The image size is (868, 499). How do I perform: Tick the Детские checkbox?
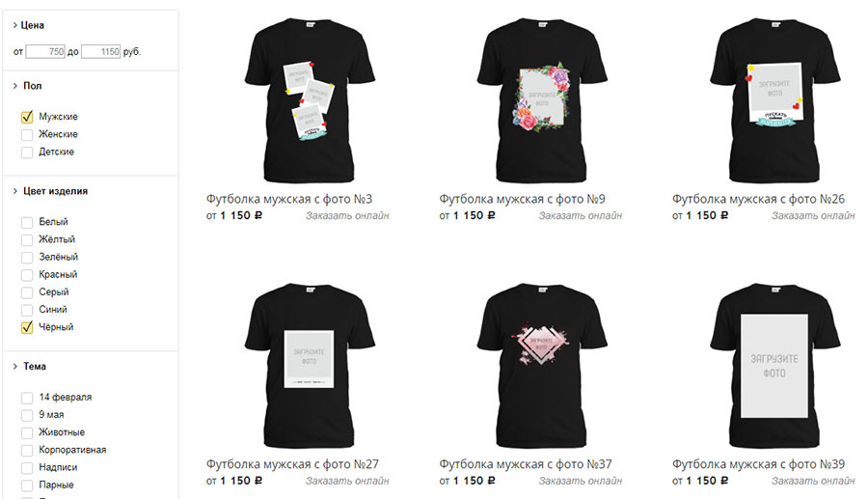(27, 152)
